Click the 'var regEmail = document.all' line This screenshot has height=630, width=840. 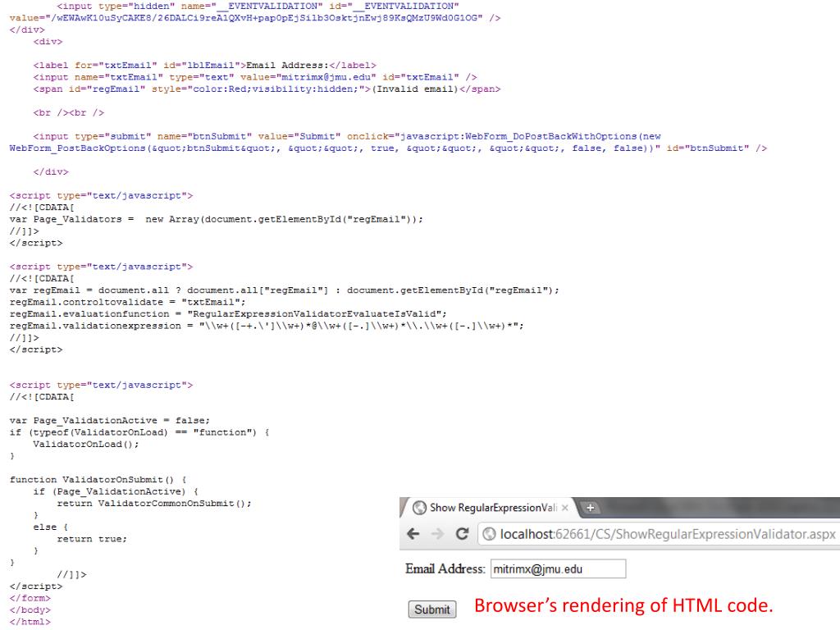(285, 290)
